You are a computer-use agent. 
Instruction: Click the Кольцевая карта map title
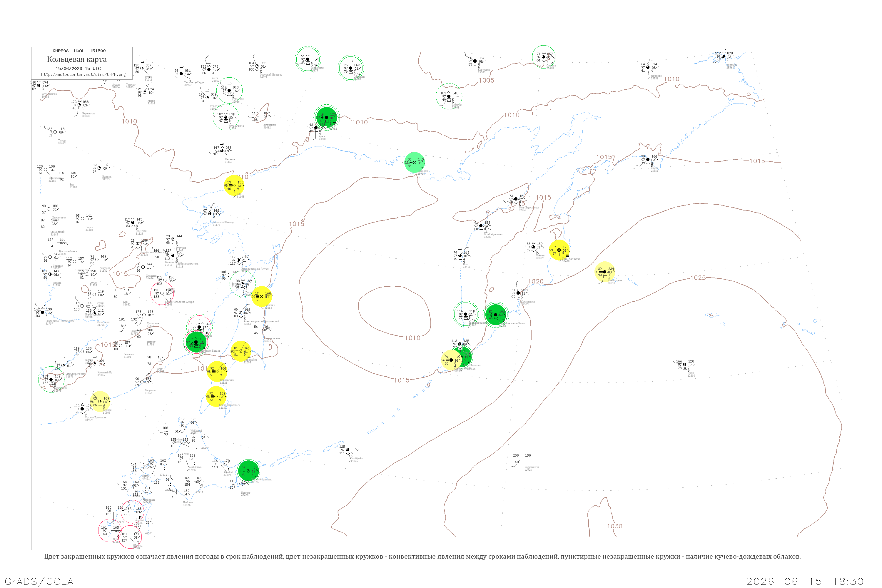77,59
